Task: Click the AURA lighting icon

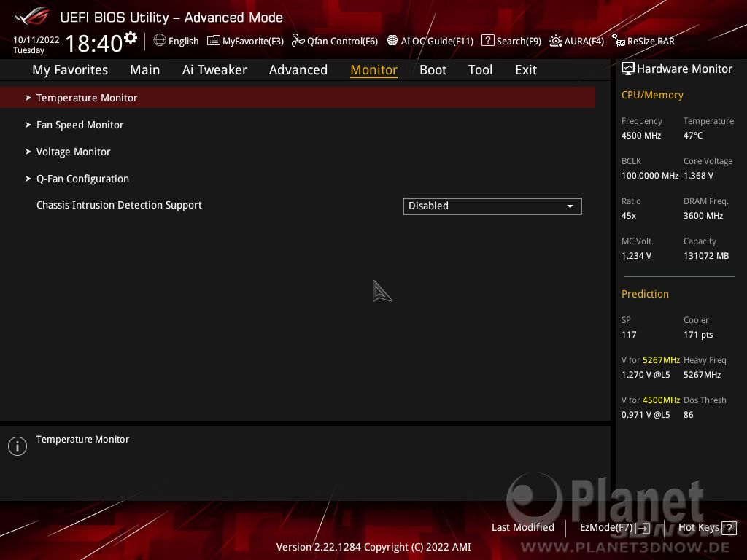Action: pyautogui.click(x=555, y=41)
